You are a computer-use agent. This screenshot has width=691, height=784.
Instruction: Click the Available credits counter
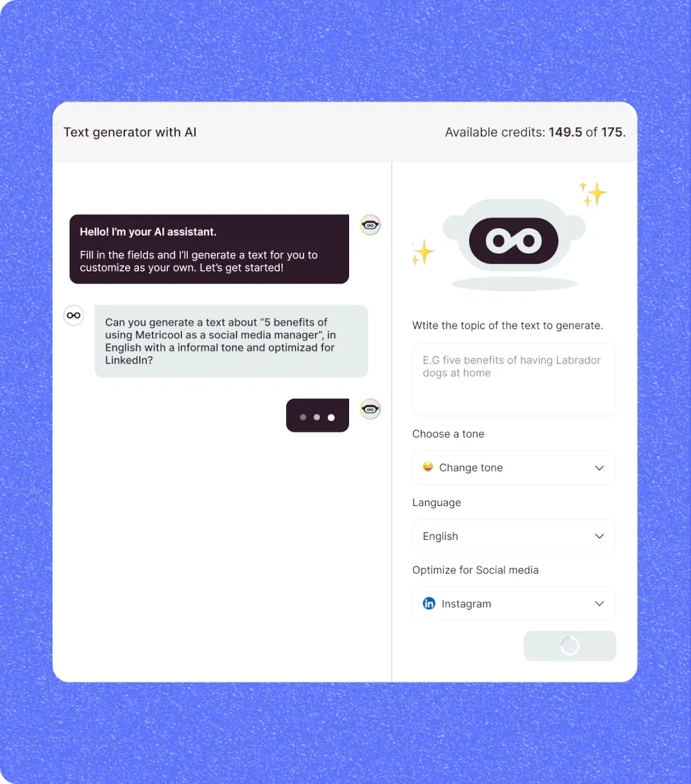coord(535,132)
